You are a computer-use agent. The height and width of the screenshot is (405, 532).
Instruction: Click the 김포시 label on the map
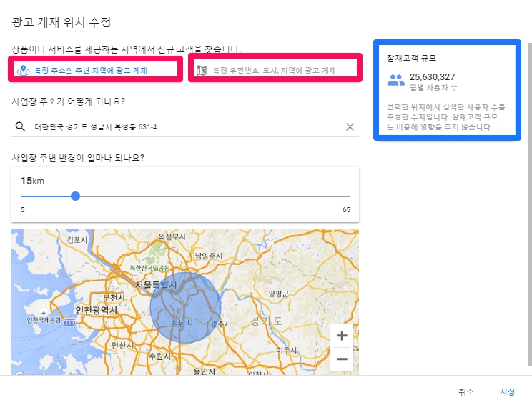click(77, 240)
